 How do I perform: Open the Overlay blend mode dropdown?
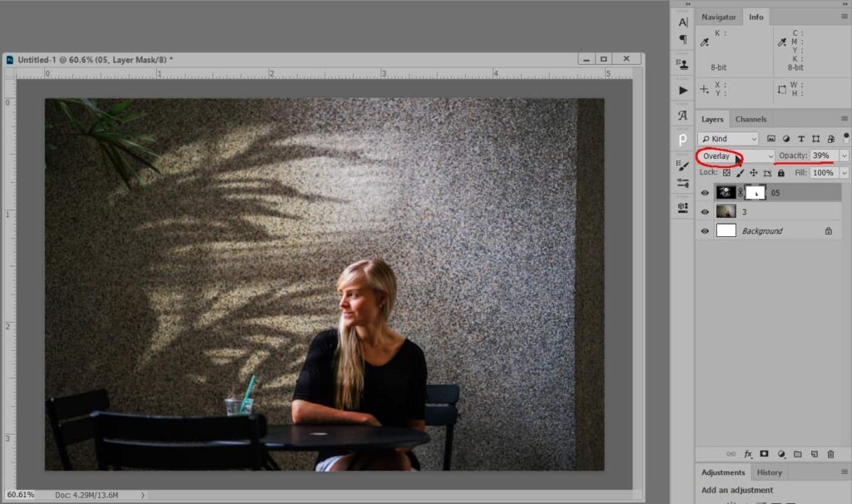(x=736, y=156)
